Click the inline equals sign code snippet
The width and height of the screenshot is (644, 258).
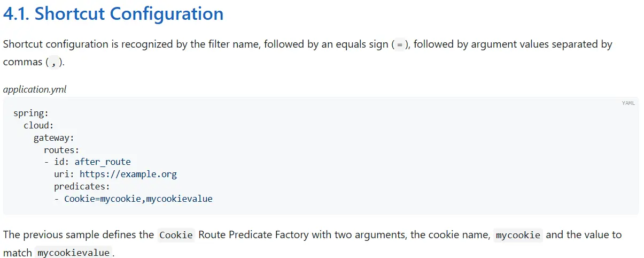point(399,44)
